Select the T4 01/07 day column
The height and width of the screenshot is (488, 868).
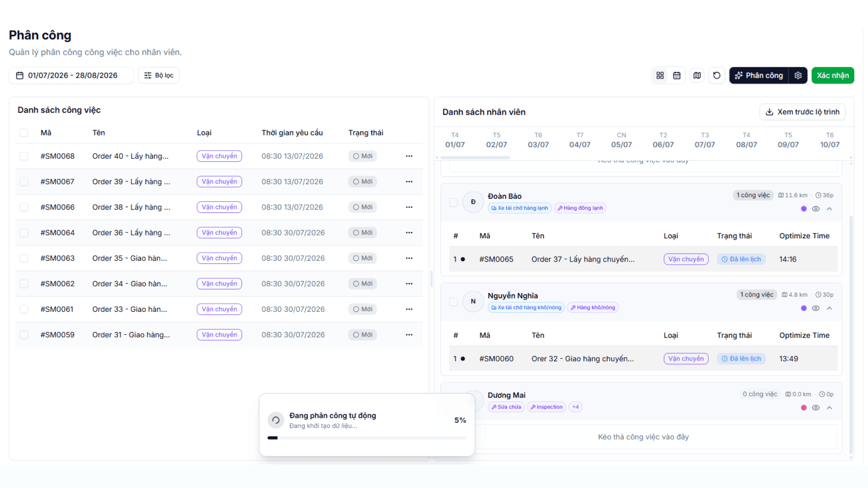455,141
